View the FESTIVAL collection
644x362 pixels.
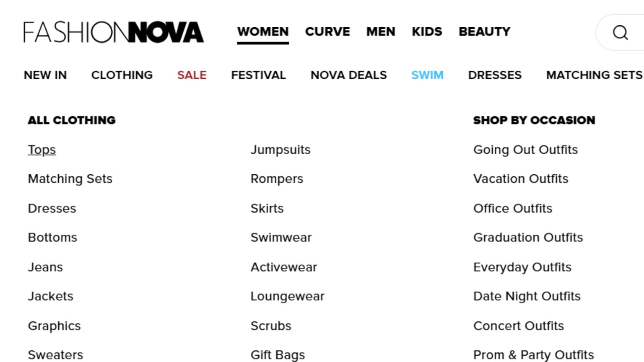(258, 75)
